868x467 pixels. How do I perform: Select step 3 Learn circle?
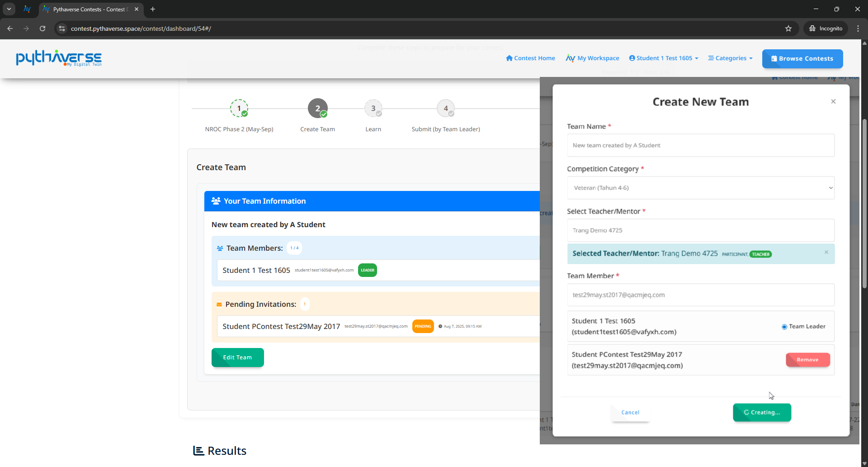(373, 108)
